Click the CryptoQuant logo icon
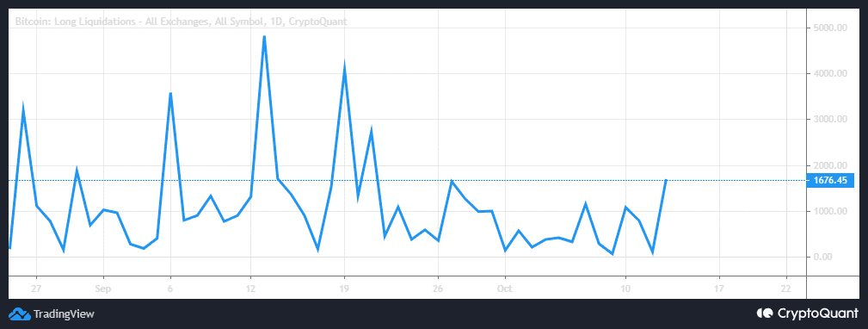 pos(765,313)
